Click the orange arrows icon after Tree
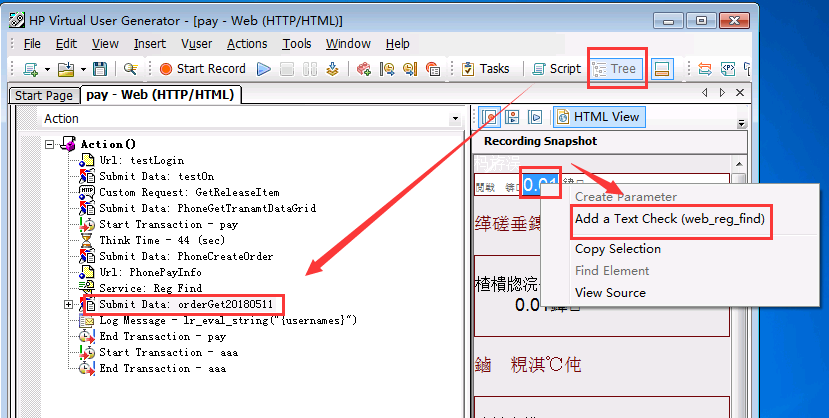 [x=705, y=69]
